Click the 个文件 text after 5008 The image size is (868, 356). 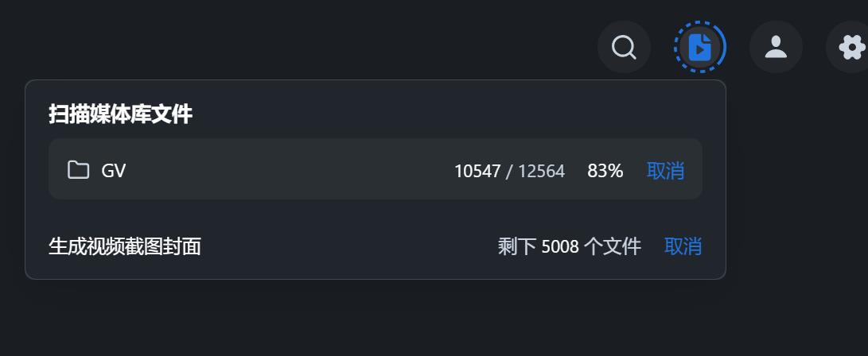[612, 247]
